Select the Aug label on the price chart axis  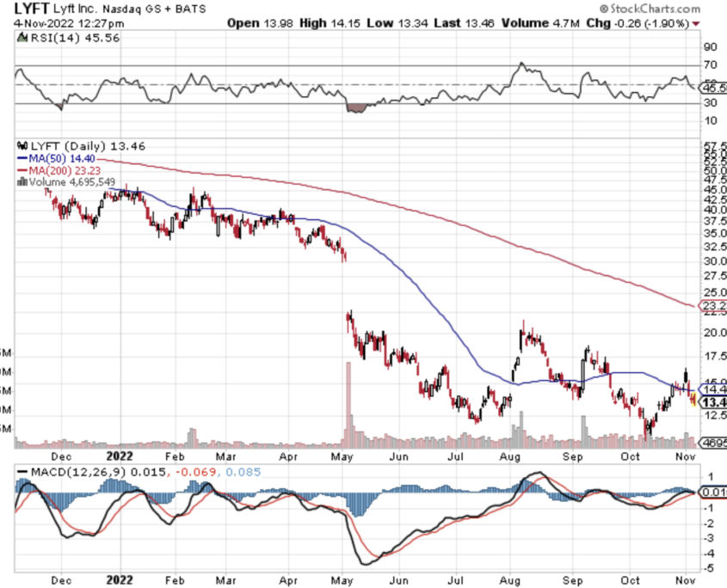[x=511, y=456]
